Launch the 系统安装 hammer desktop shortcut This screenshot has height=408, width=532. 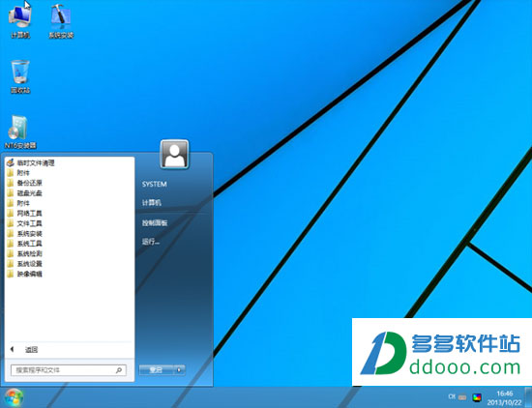pos(61,21)
